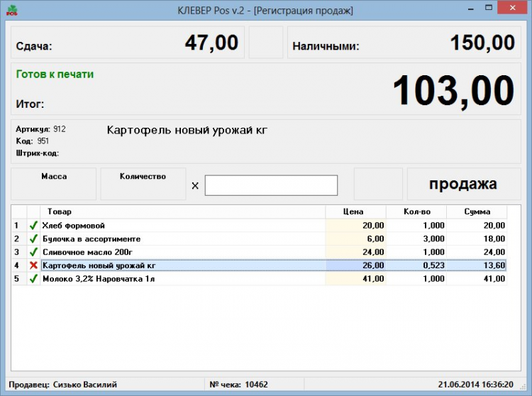This screenshot has width=532, height=396.
Task: Click date 21.06.2014 16:36:20 in status bar
Action: click(476, 385)
